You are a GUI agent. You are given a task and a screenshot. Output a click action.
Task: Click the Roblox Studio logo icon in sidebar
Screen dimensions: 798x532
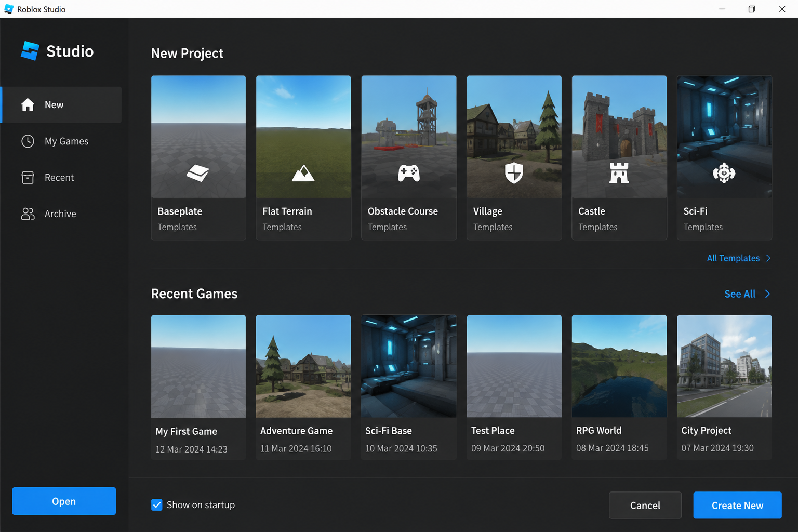30,51
